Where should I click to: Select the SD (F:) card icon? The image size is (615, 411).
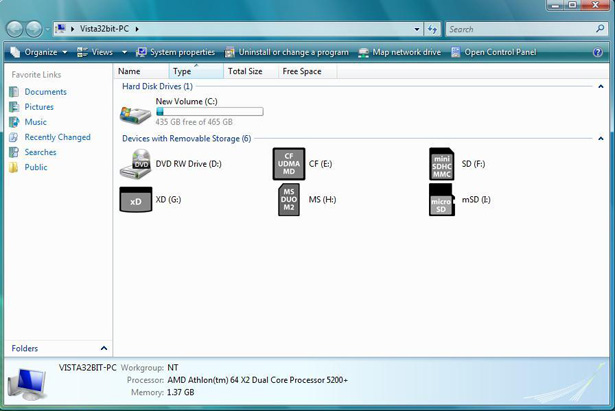click(x=442, y=164)
